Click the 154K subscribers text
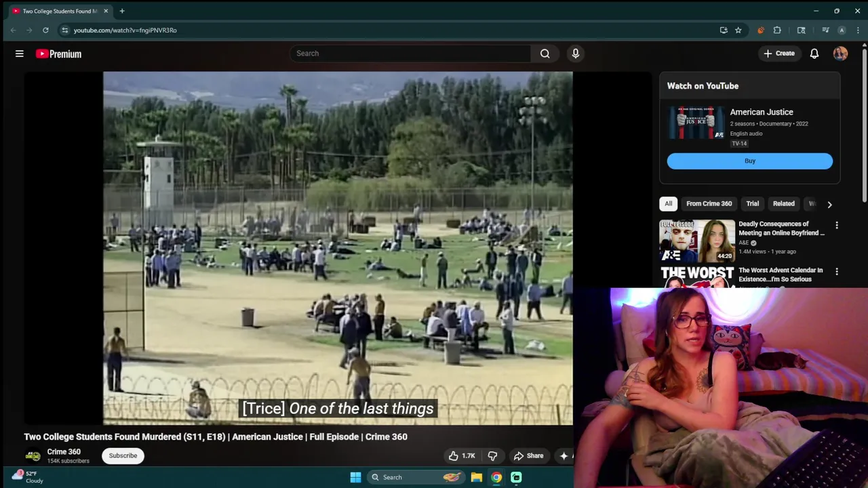The height and width of the screenshot is (488, 868). click(68, 461)
